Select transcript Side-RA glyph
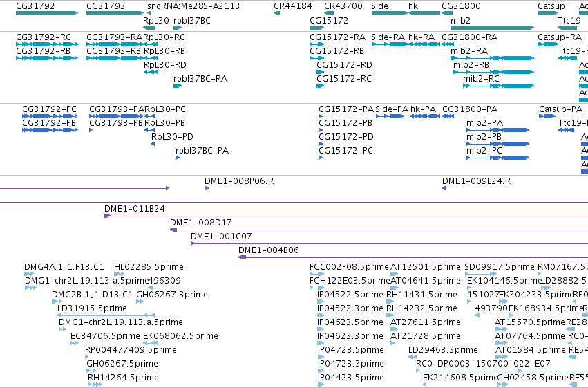This screenshot has width=588, height=388. pyautogui.click(x=390, y=44)
